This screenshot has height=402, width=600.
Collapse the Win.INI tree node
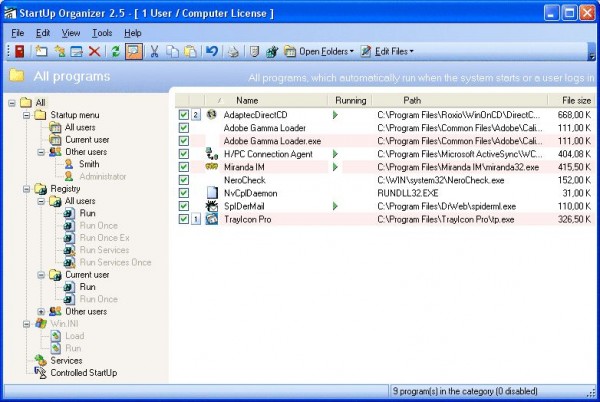point(26,324)
